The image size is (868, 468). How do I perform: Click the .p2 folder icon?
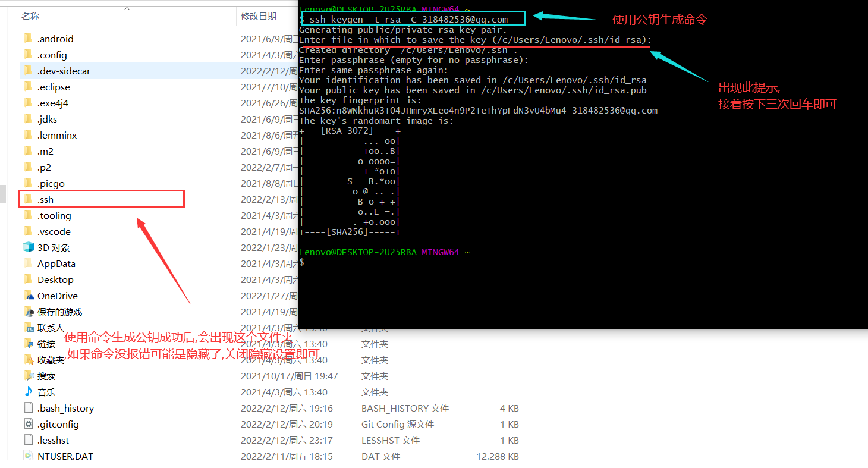(28, 167)
